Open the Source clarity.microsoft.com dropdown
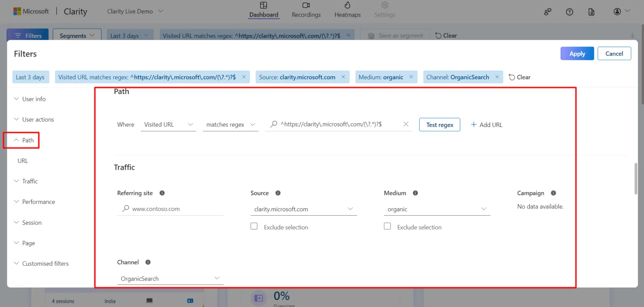644x307 pixels. point(303,209)
